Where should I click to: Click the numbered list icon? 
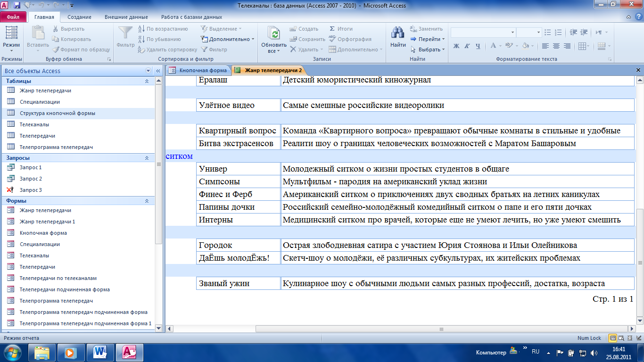tap(558, 32)
